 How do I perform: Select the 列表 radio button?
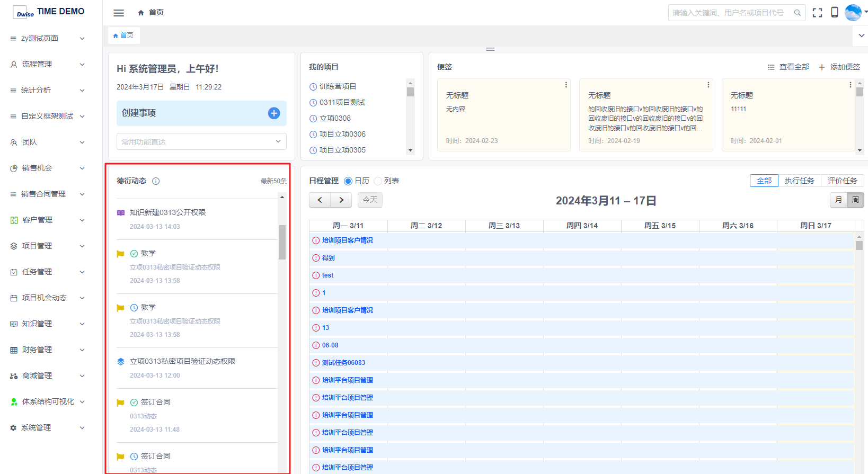[378, 181]
